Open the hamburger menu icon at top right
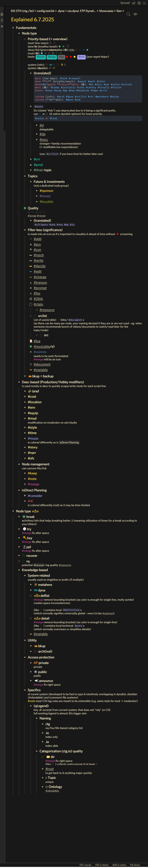This screenshot has width=148, height=868. pos(144,3)
